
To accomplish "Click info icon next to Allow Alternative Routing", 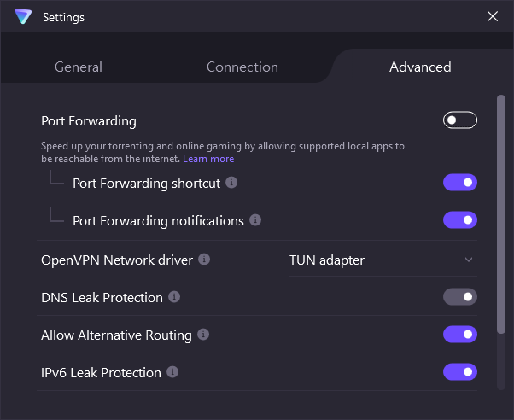I will pyautogui.click(x=202, y=335).
